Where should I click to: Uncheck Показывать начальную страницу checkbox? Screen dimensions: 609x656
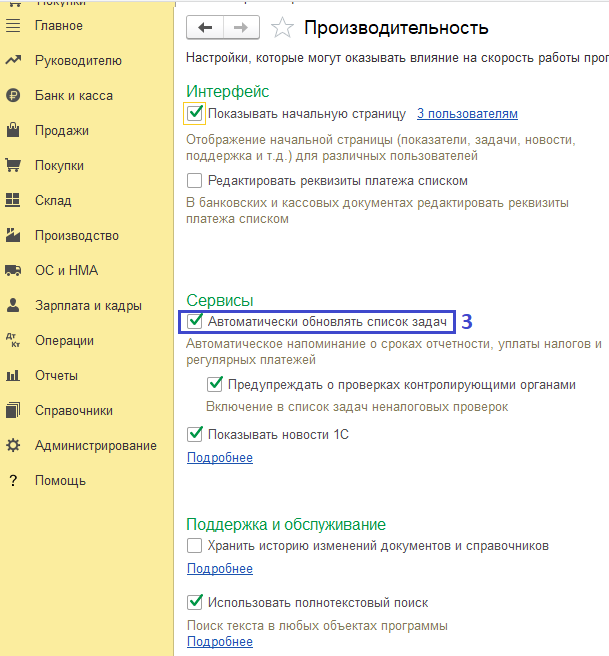click(195, 113)
